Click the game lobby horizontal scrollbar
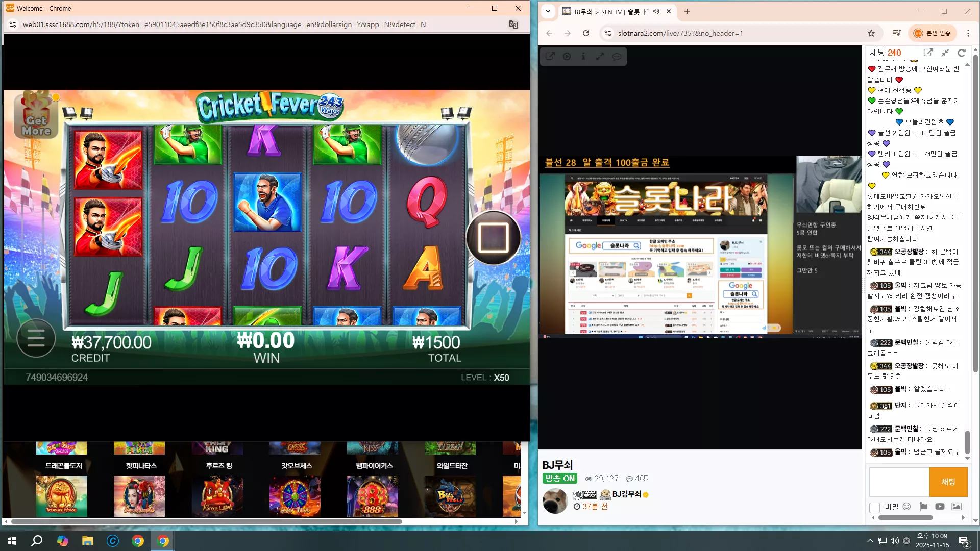980x551 pixels. point(206,521)
